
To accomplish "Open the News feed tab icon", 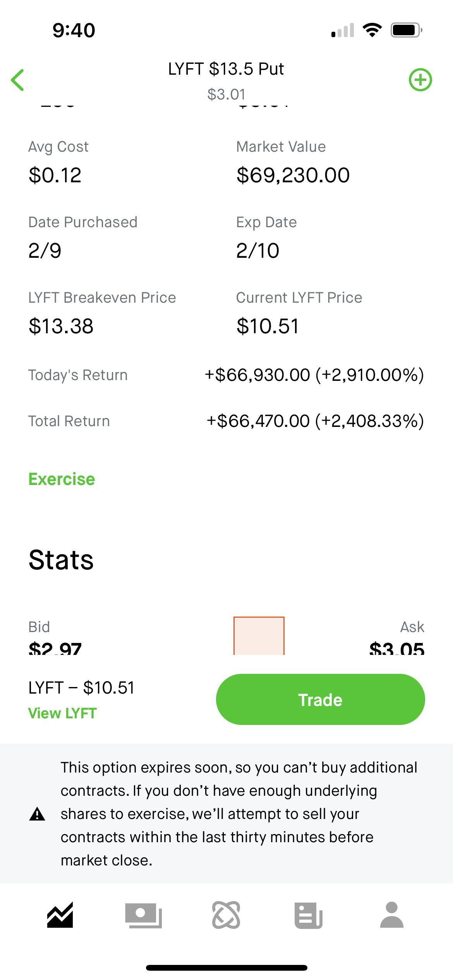I will [309, 915].
